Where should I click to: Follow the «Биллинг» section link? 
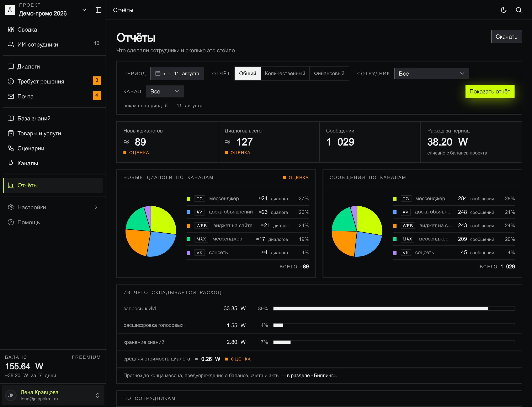pos(311,375)
